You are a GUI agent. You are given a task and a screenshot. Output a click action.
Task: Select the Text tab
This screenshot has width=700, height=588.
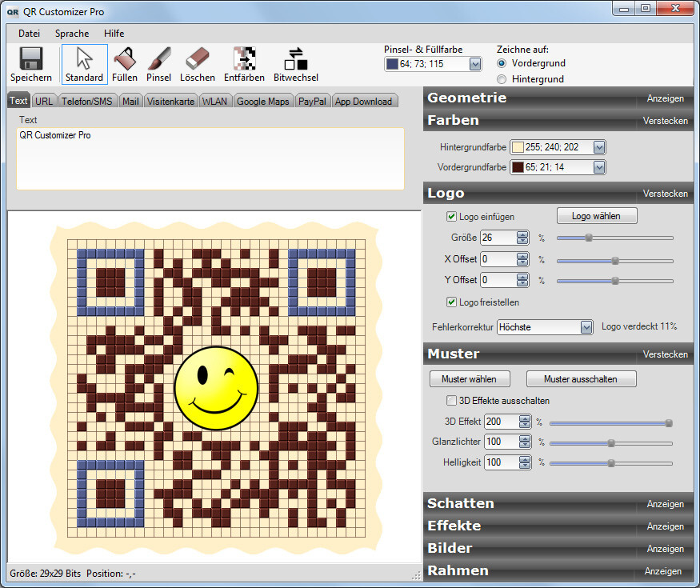(18, 101)
